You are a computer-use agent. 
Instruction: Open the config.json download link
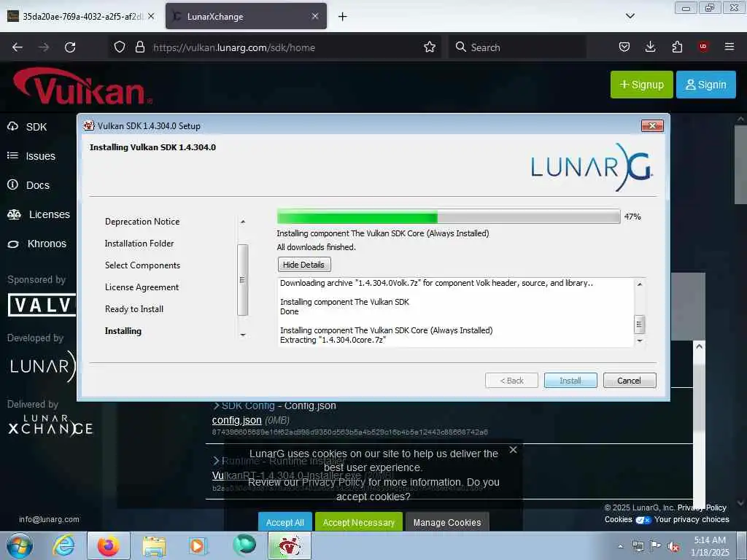(x=237, y=420)
